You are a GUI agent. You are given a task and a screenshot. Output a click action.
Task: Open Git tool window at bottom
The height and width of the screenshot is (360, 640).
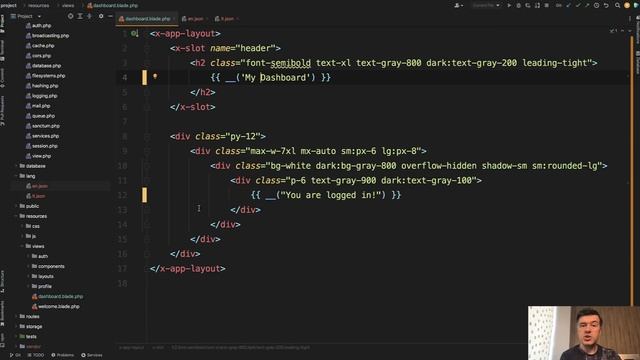(15, 355)
